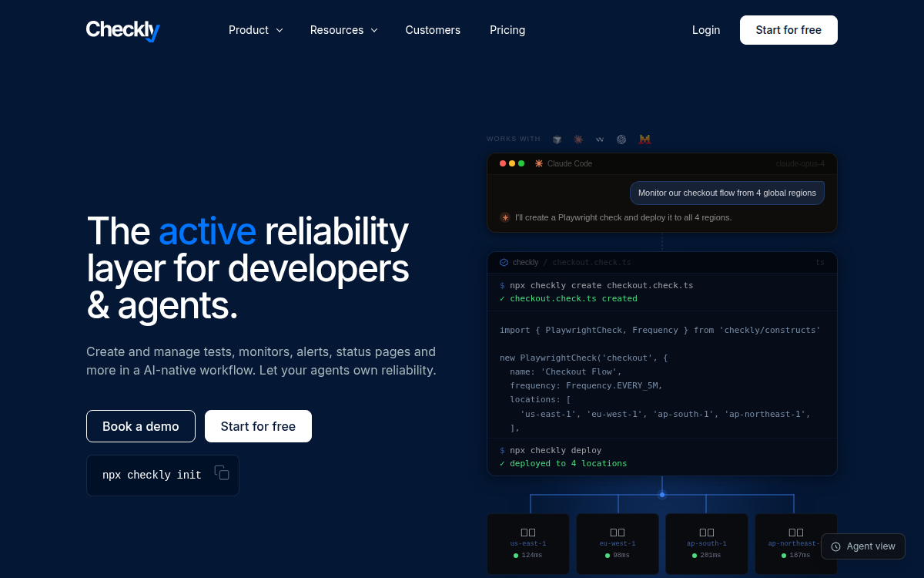Click the Windsurf icon beside Works With
The width and height of the screenshot is (924, 578).
600,139
